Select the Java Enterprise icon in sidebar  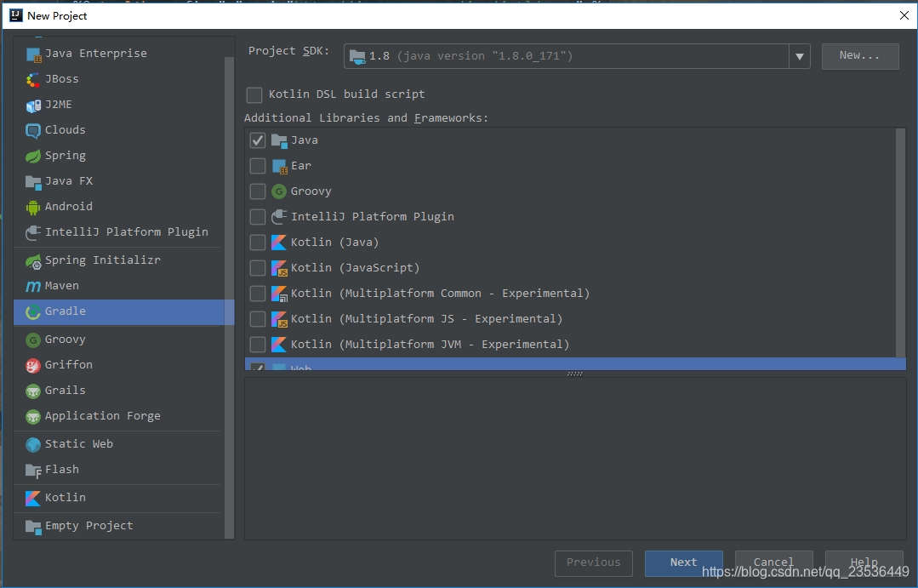point(33,54)
